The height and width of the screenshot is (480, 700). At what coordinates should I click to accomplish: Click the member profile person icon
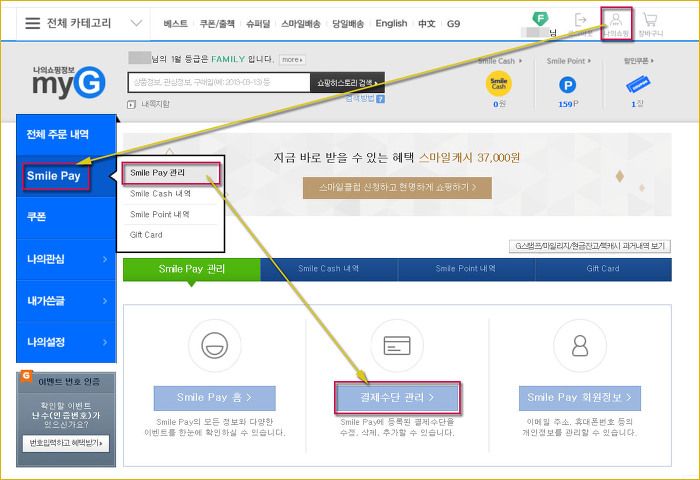point(580,346)
